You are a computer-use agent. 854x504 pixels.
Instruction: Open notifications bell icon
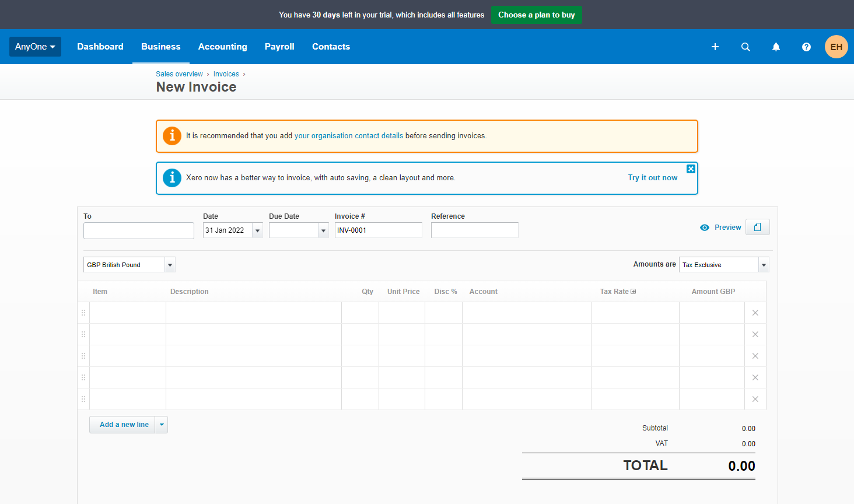(x=776, y=47)
